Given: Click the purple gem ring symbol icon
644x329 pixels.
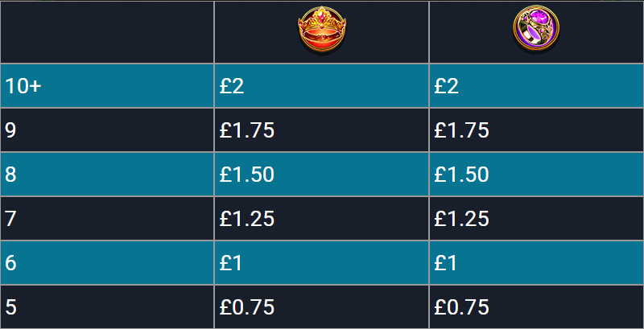Looking at the screenshot, I should [x=536, y=28].
